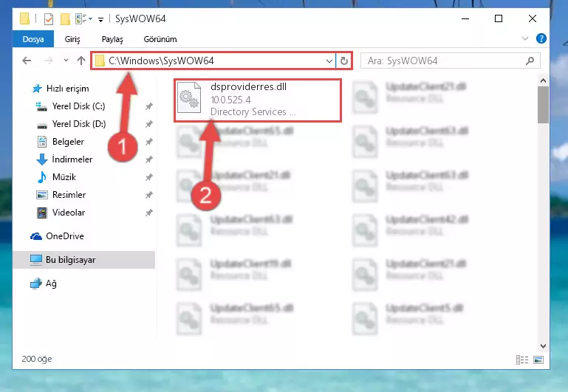Click the pin icon next to Yerel Disk (C:)
This screenshot has width=568, height=392.
149,106
